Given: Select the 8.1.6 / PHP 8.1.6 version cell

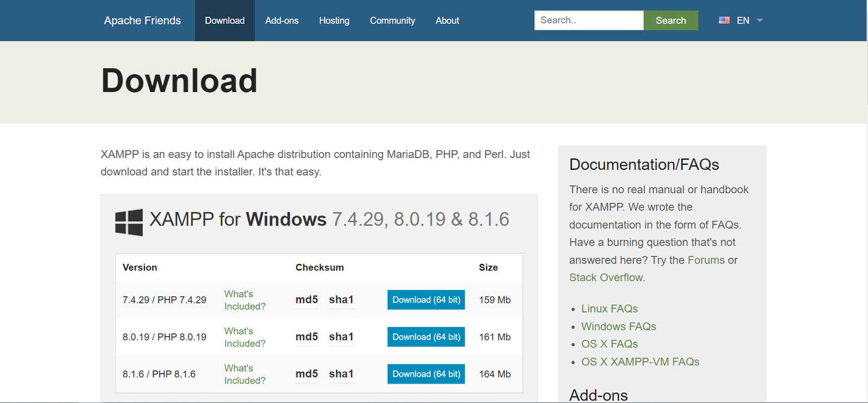Looking at the screenshot, I should coord(159,374).
